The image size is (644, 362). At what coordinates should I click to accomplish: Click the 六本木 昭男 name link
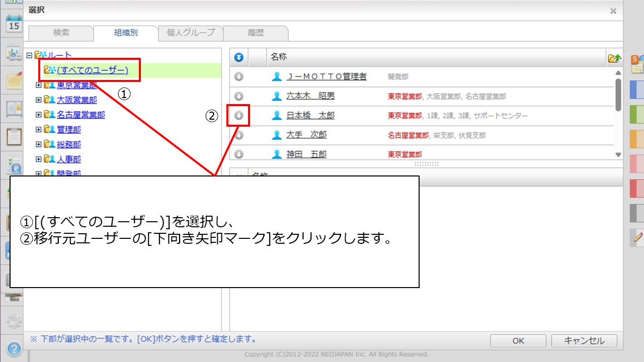[310, 96]
